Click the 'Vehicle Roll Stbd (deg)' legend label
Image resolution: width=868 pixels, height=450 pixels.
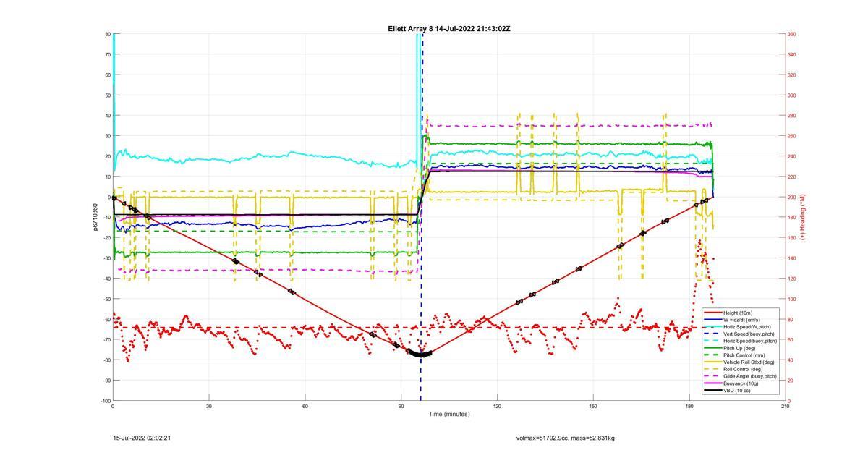749,362
